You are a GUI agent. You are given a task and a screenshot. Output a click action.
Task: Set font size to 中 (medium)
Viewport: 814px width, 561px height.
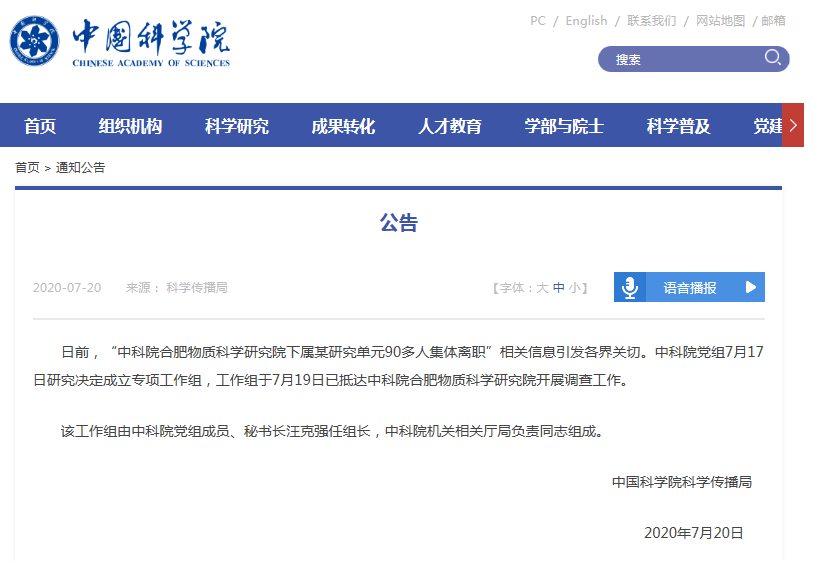pyautogui.click(x=559, y=288)
